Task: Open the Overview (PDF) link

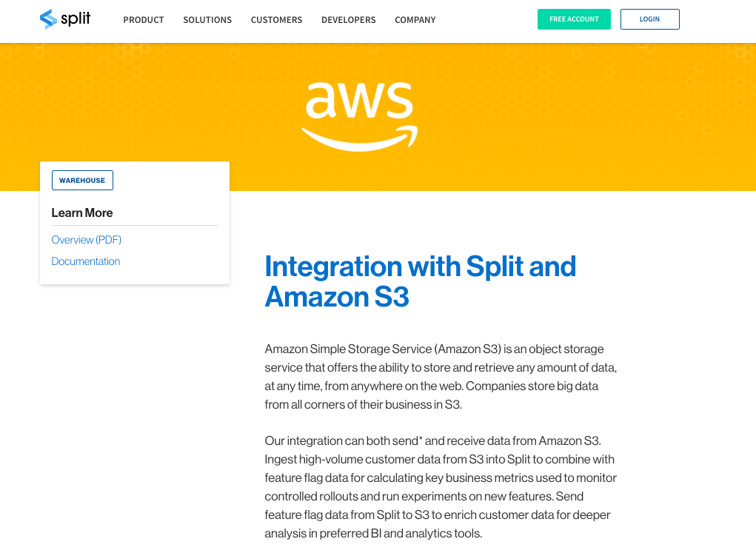Action: tap(86, 240)
